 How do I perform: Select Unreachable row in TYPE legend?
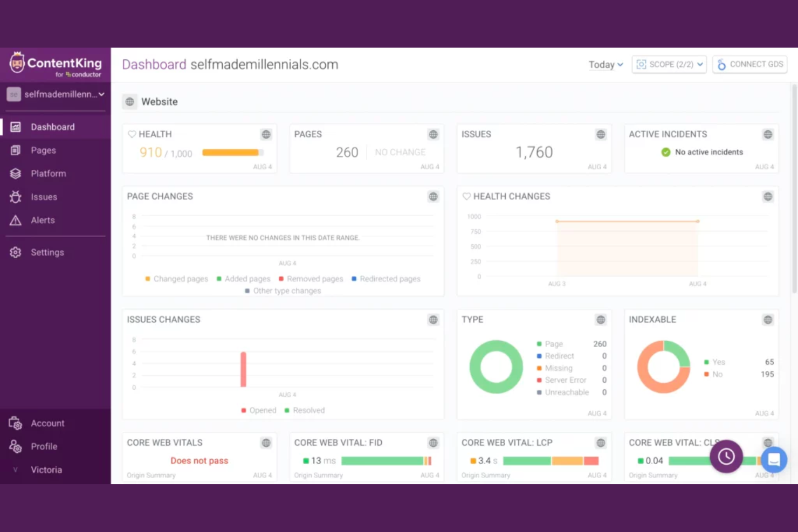(x=572, y=392)
